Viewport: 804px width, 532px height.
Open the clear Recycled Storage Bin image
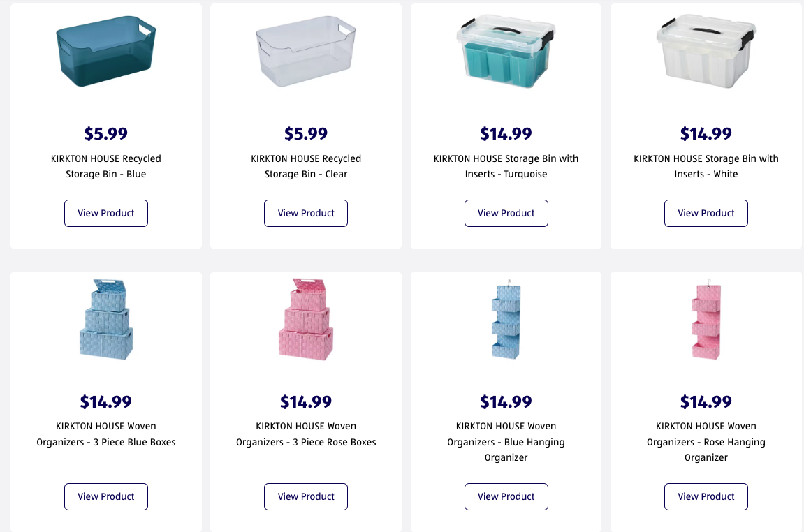306,51
